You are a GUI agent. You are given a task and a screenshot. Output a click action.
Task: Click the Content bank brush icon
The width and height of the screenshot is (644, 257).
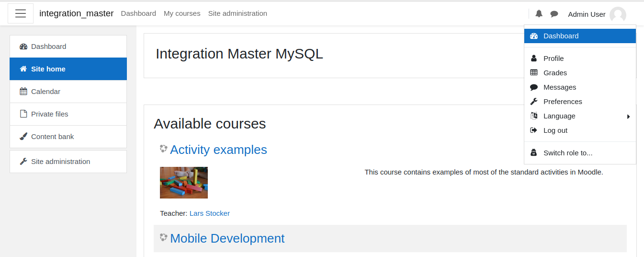click(23, 137)
